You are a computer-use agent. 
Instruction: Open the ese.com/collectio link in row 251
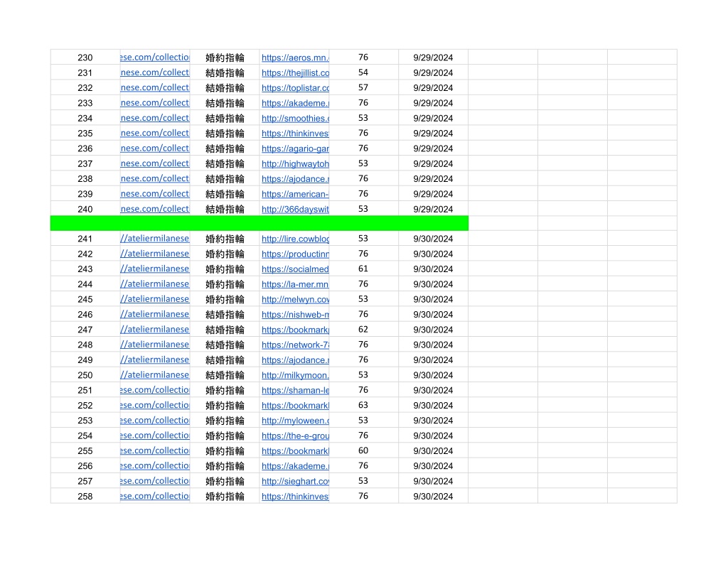tap(154, 390)
